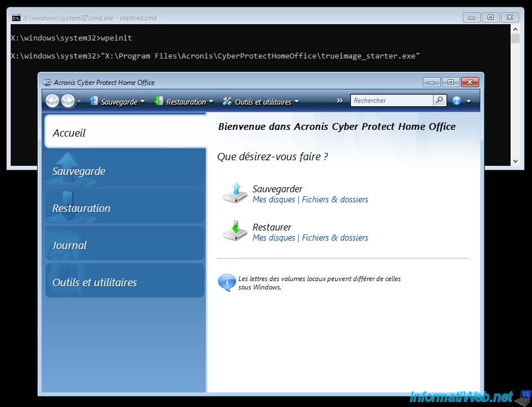532x407 pixels.
Task: Click the search magnifier button
Action: click(x=439, y=101)
